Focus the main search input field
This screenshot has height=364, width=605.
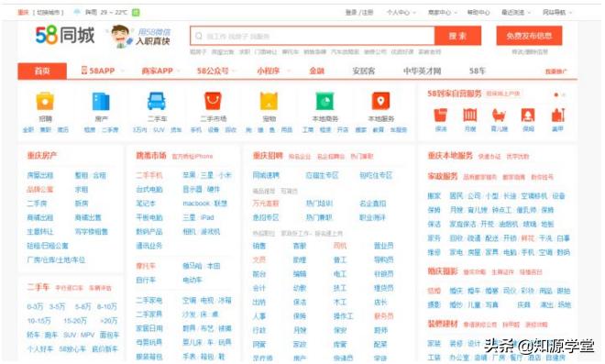coord(313,36)
